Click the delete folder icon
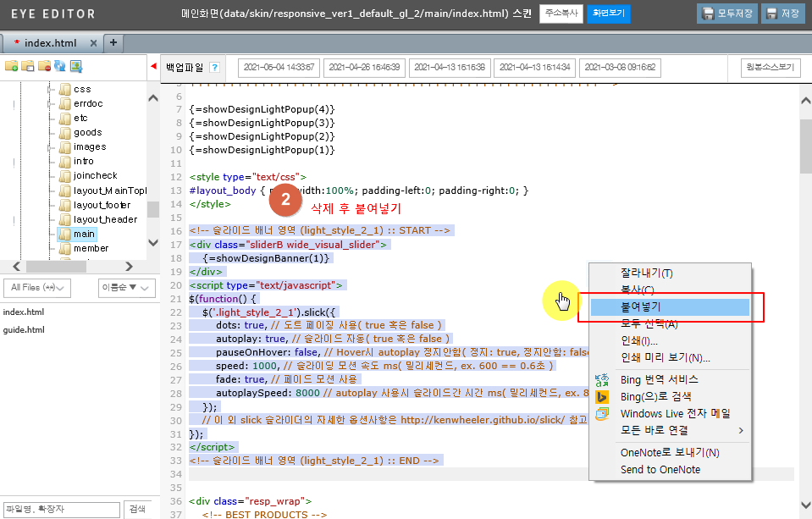The height and width of the screenshot is (519, 812). (45, 66)
